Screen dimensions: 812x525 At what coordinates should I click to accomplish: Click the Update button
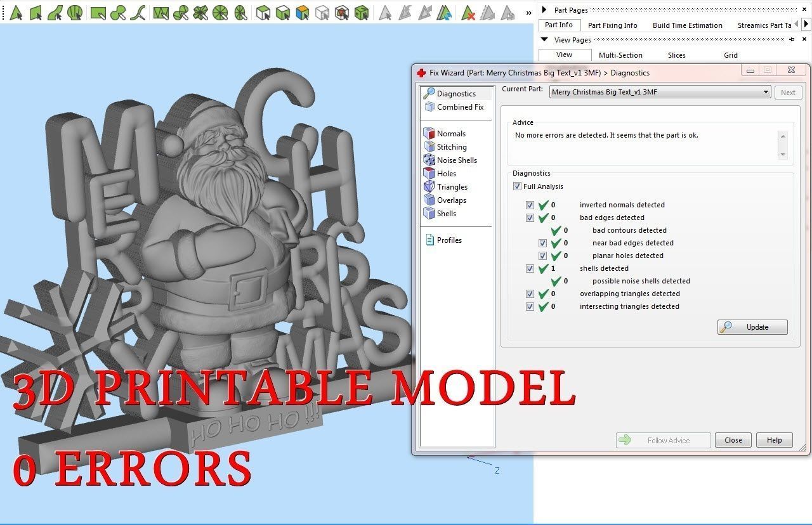click(x=752, y=327)
